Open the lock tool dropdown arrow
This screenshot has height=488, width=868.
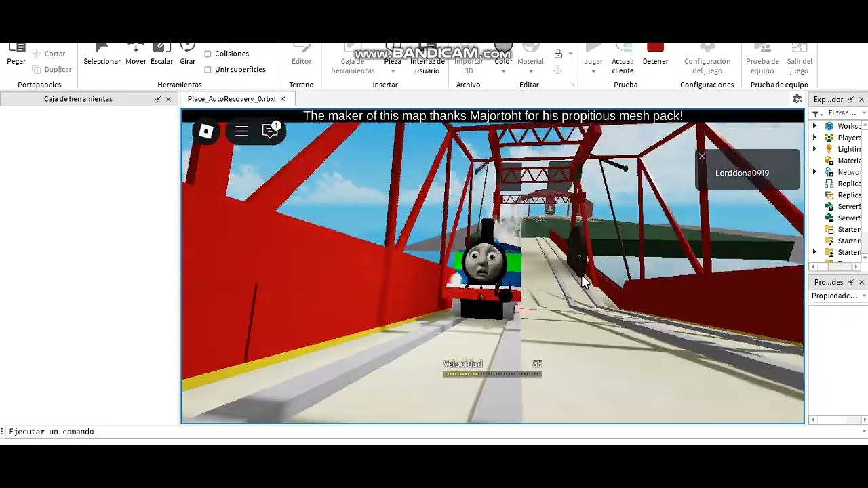[x=570, y=54]
